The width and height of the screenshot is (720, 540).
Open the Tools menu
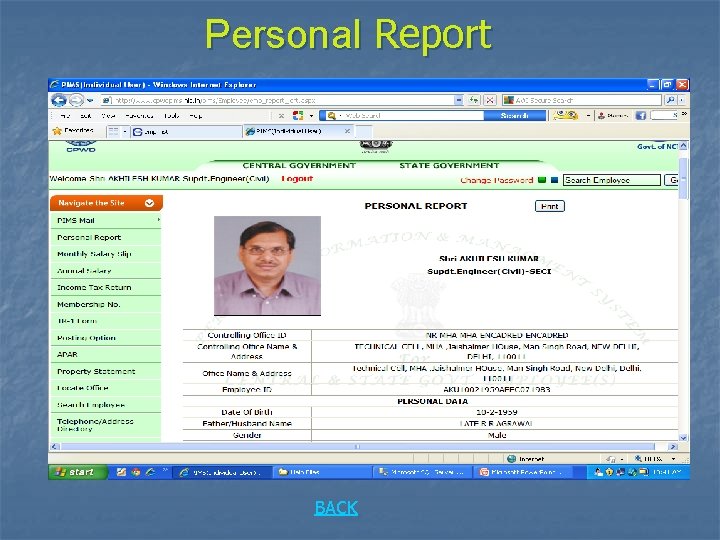coord(172,116)
